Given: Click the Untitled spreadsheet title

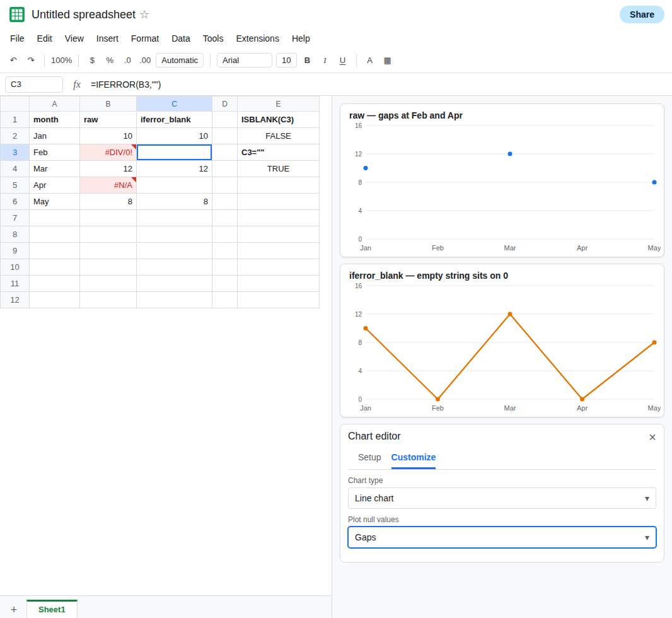Looking at the screenshot, I should point(84,15).
